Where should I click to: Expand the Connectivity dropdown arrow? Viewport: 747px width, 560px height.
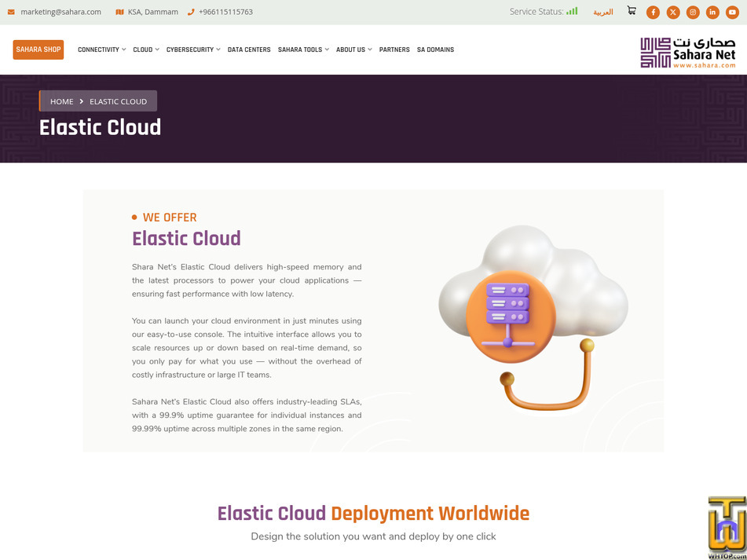pyautogui.click(x=124, y=49)
